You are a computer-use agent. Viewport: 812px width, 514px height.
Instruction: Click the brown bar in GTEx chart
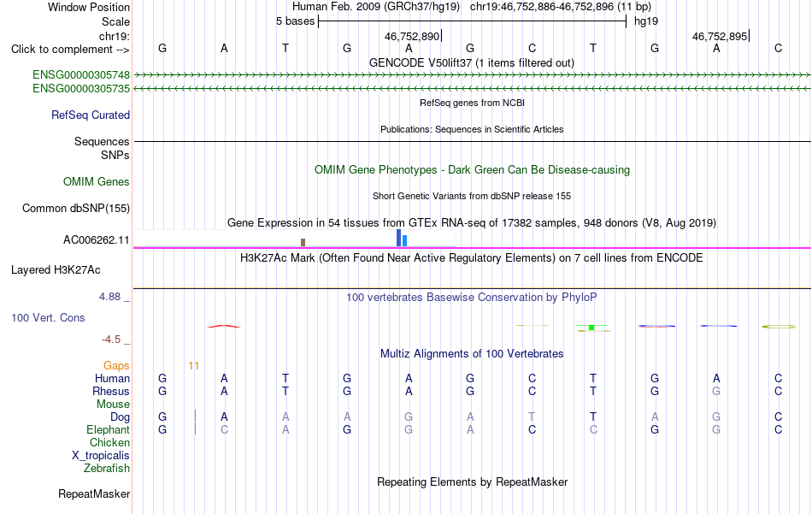click(303, 242)
